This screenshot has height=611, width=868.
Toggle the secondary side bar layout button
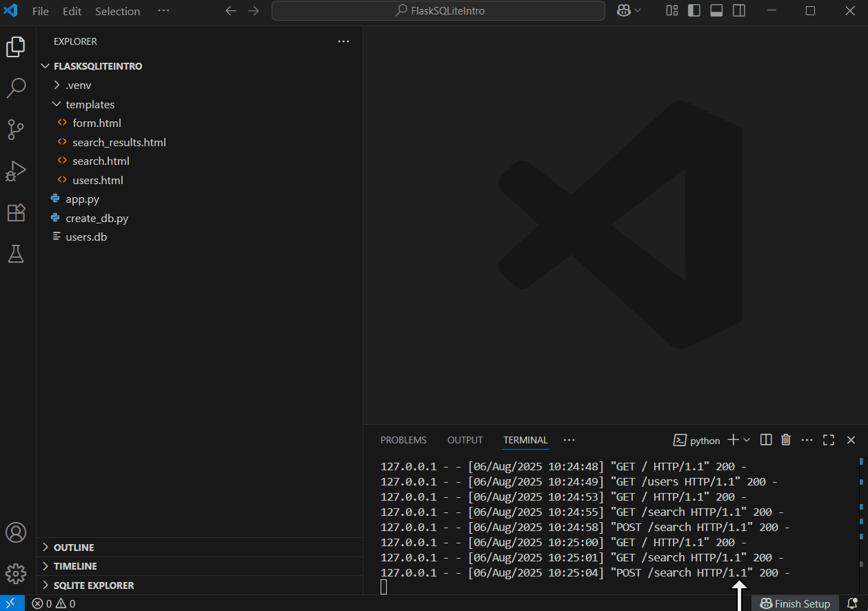coord(738,10)
